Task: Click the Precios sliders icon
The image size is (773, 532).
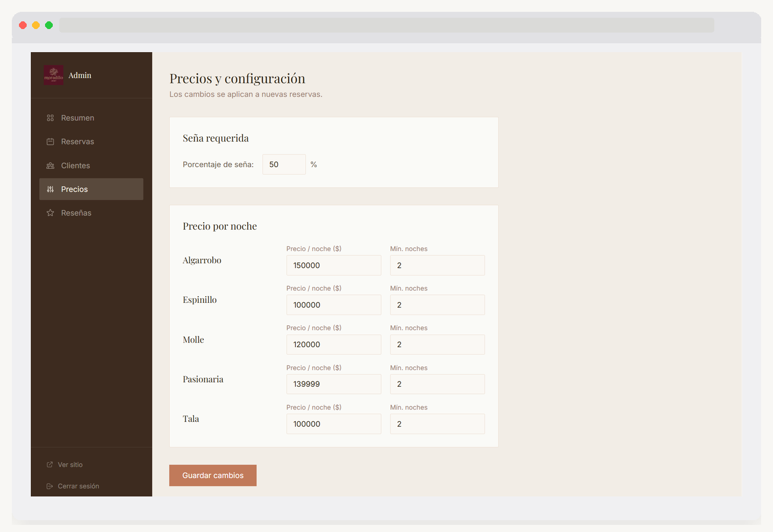Action: click(x=50, y=189)
